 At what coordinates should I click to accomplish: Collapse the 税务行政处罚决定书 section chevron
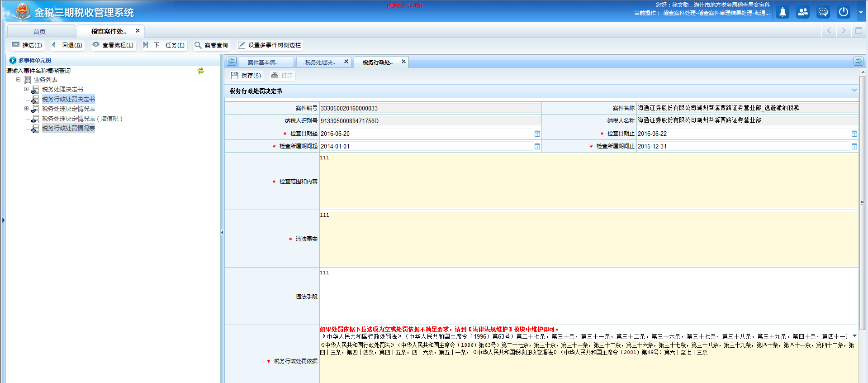[854, 91]
